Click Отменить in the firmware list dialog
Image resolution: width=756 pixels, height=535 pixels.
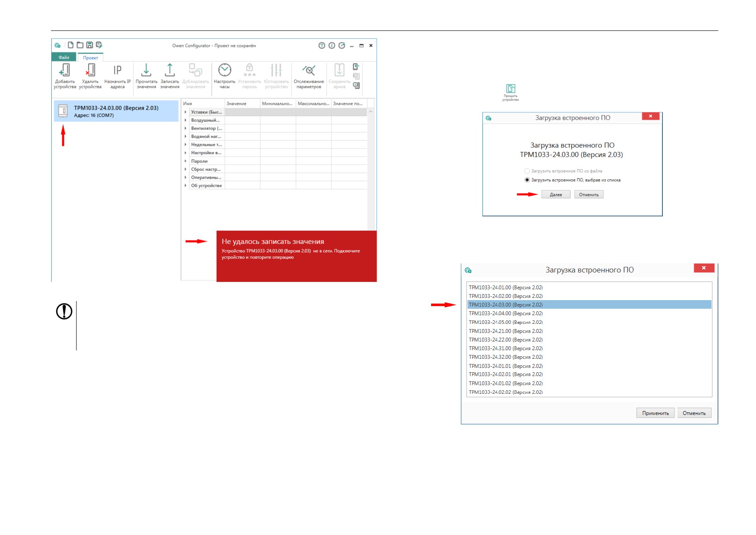(694, 413)
